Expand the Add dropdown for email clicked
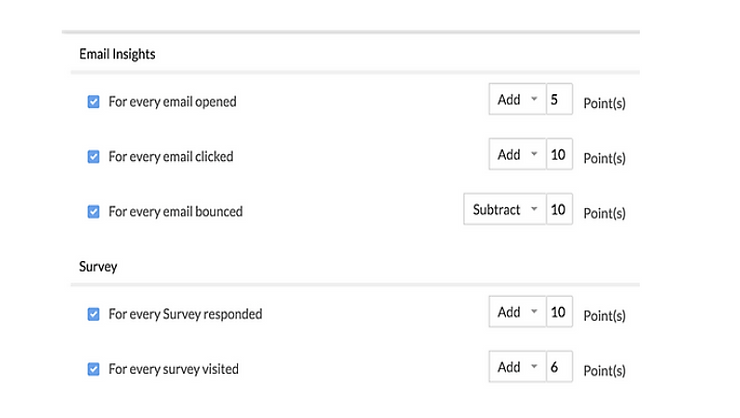The image size is (740, 418). pyautogui.click(x=517, y=155)
